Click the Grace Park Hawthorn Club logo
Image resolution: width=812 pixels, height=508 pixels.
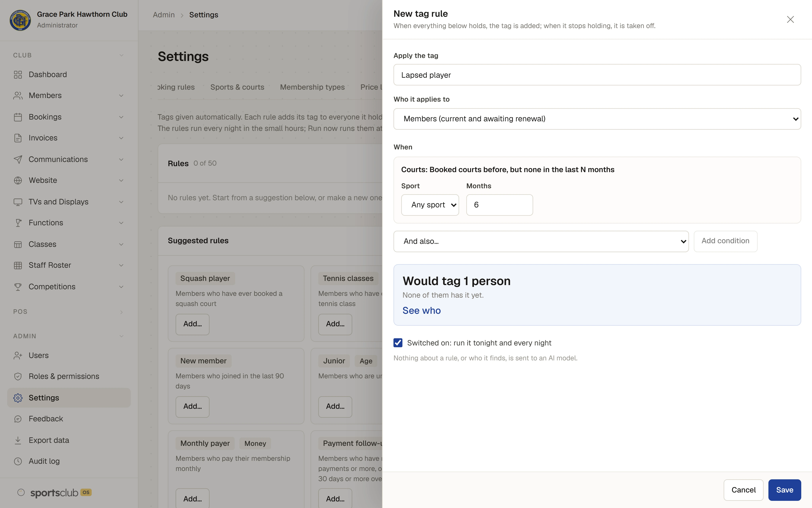20,20
